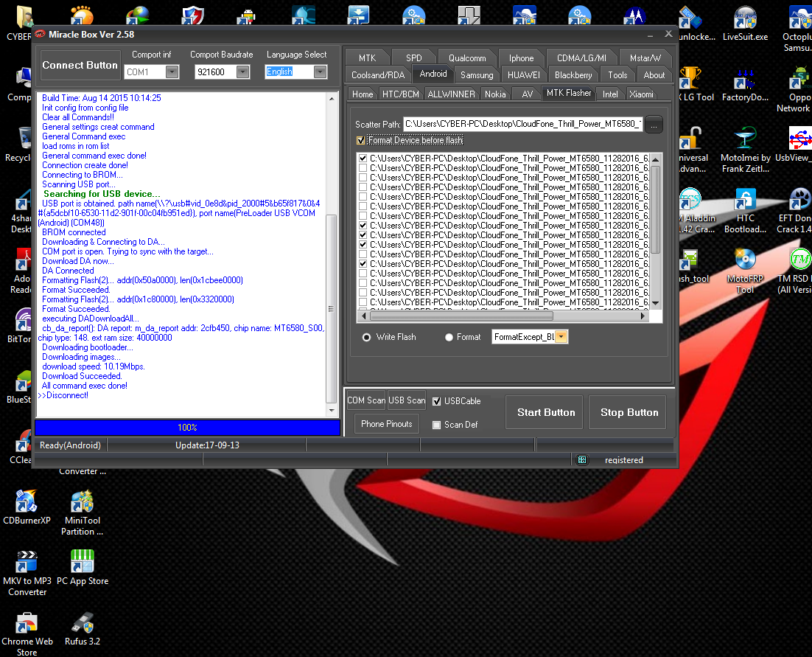The image size is (812, 657).
Task: Open the unlocke... desktop icon
Action: point(696,24)
